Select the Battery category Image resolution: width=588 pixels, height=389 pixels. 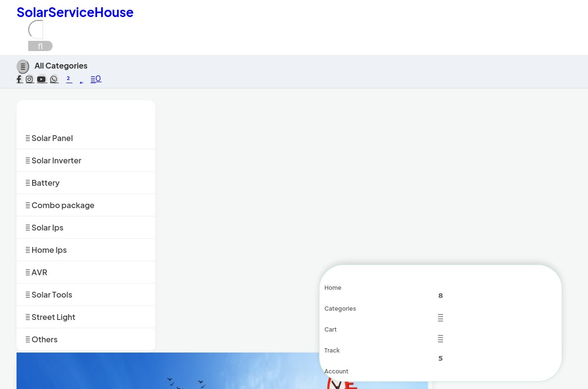tap(86, 183)
